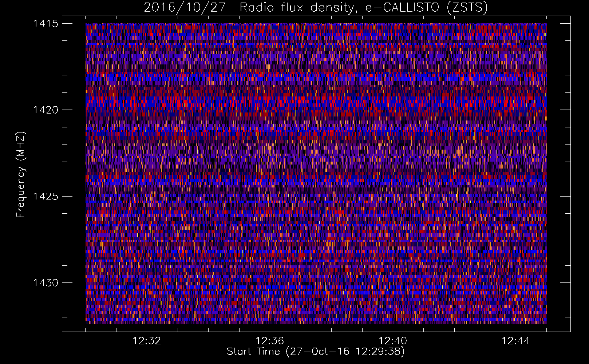Click the 12:44 time axis label
This screenshot has height=364, width=589.
click(516, 341)
